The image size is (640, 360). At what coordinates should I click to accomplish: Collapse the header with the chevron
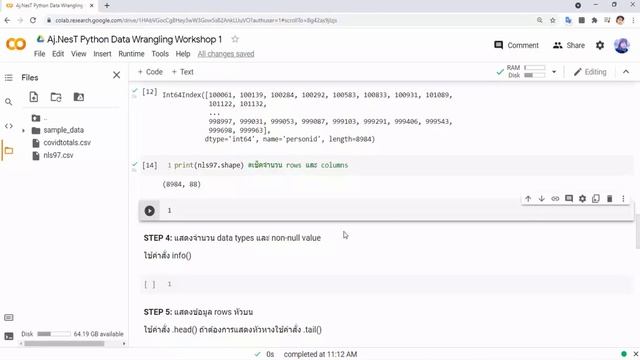tap(626, 72)
